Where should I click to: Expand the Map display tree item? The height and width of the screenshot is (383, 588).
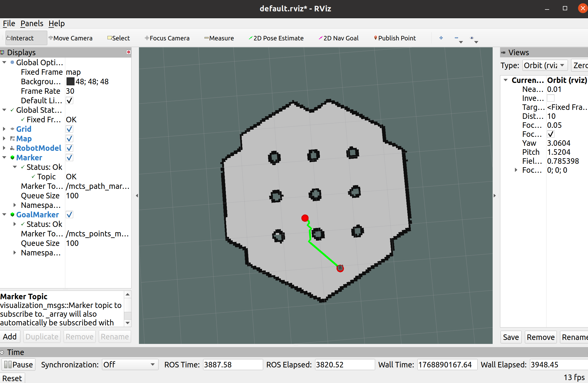click(x=4, y=139)
